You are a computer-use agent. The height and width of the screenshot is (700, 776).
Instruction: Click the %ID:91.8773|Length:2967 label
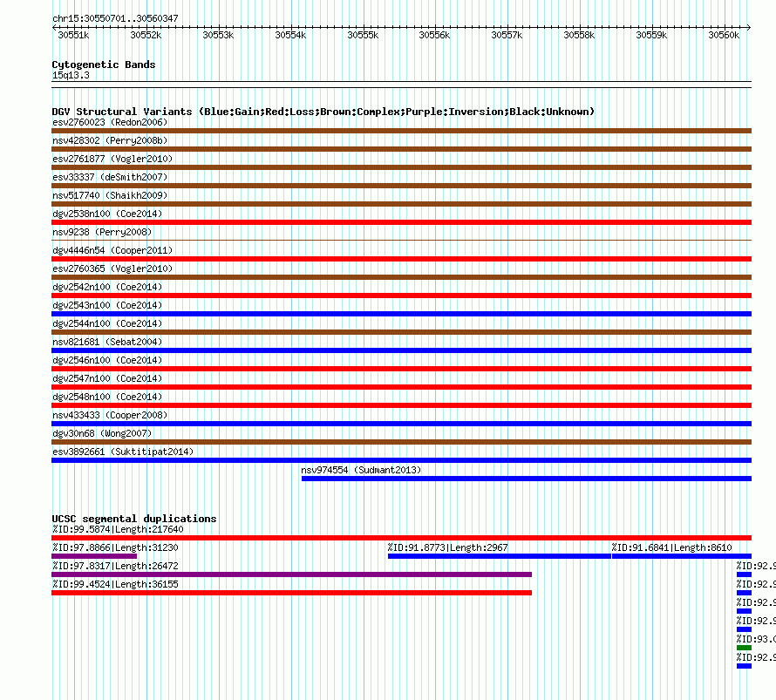448,547
